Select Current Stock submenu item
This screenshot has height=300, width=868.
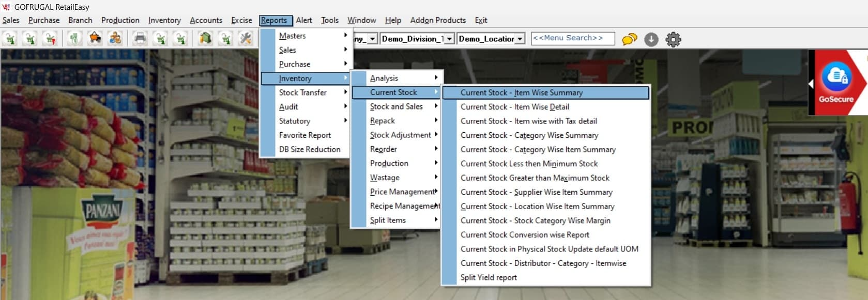click(x=397, y=92)
